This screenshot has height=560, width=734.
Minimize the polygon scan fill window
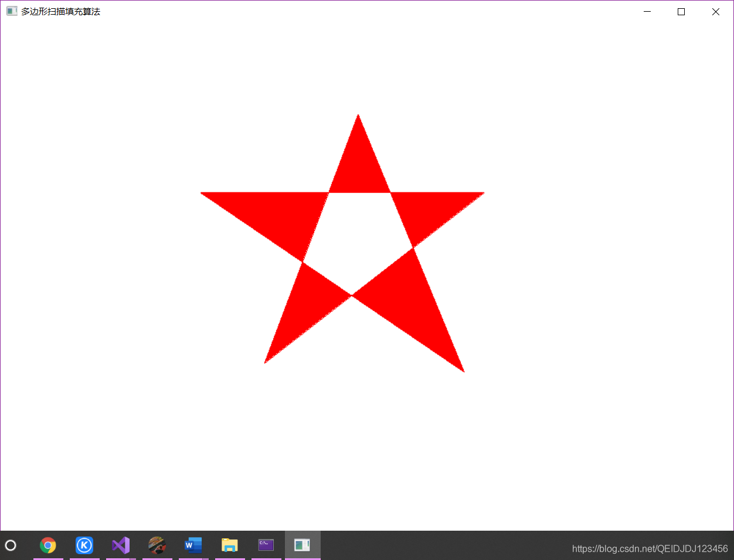647,12
